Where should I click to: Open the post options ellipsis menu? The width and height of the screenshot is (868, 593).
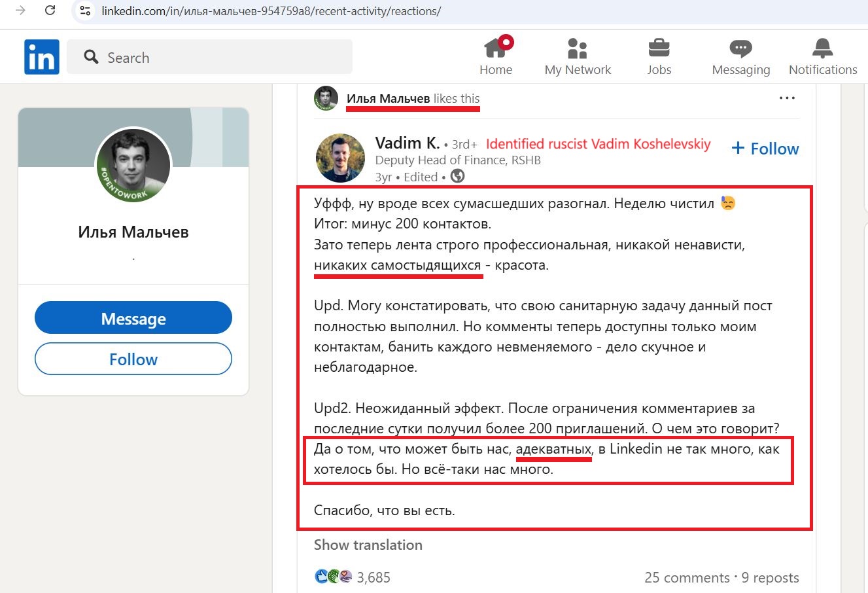pos(787,97)
